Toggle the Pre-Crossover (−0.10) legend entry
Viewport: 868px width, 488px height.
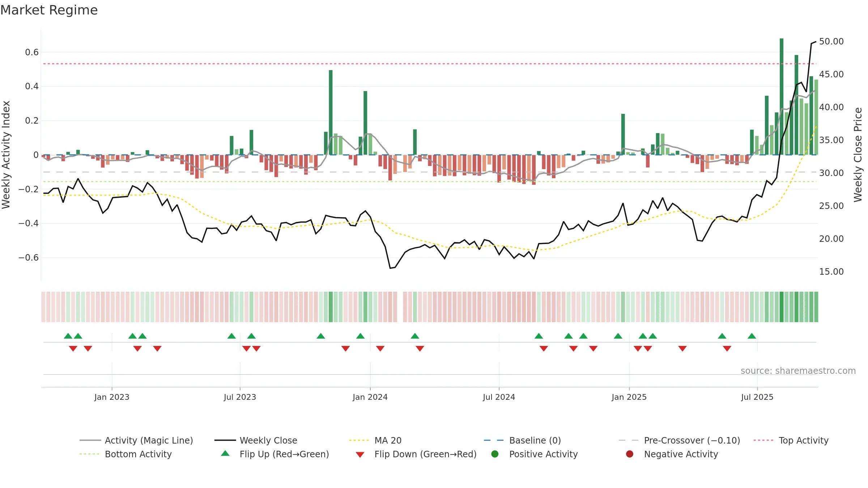point(679,440)
